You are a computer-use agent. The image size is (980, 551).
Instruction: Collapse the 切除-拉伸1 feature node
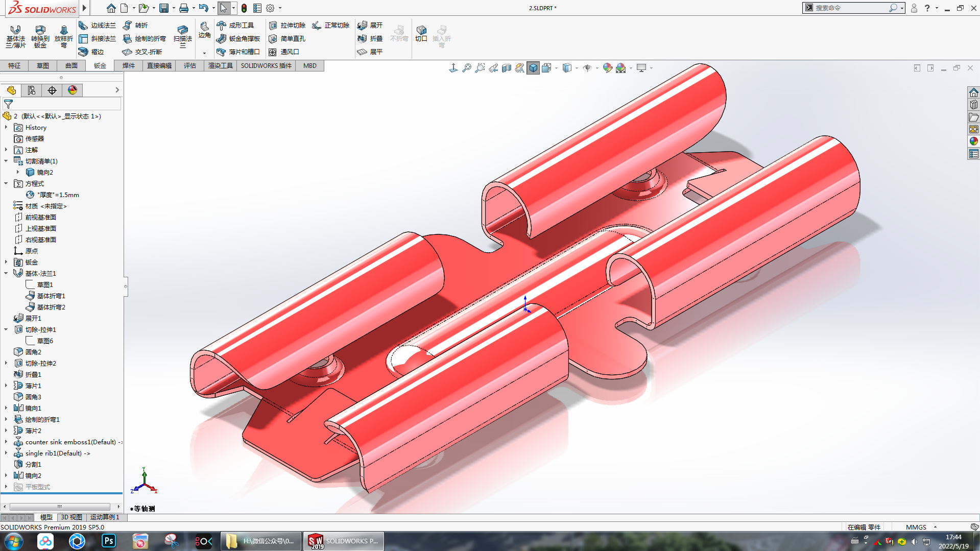(6, 329)
